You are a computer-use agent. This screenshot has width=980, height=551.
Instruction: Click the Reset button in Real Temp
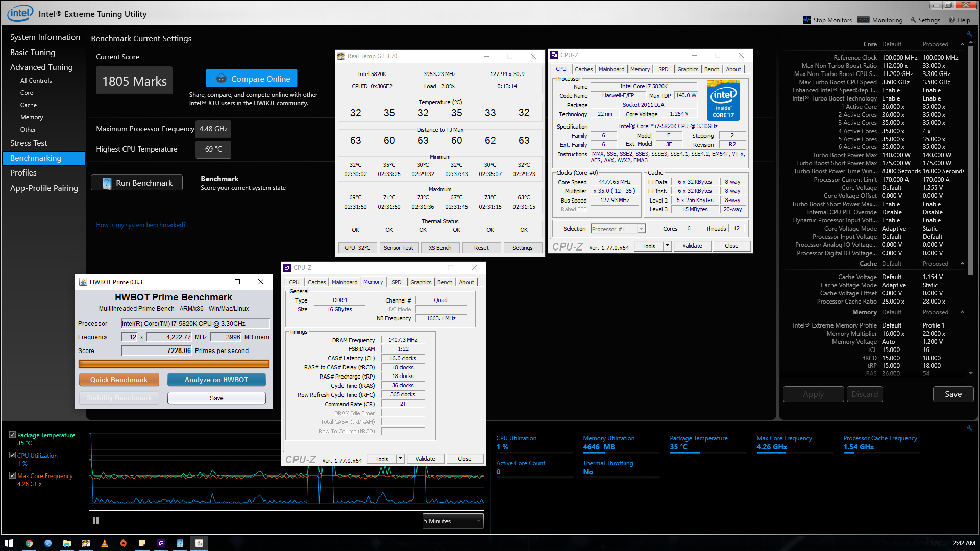coord(481,248)
